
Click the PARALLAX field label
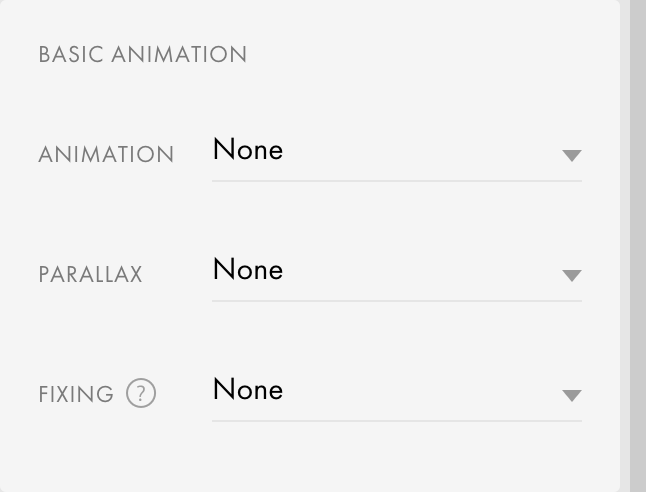coord(90,275)
